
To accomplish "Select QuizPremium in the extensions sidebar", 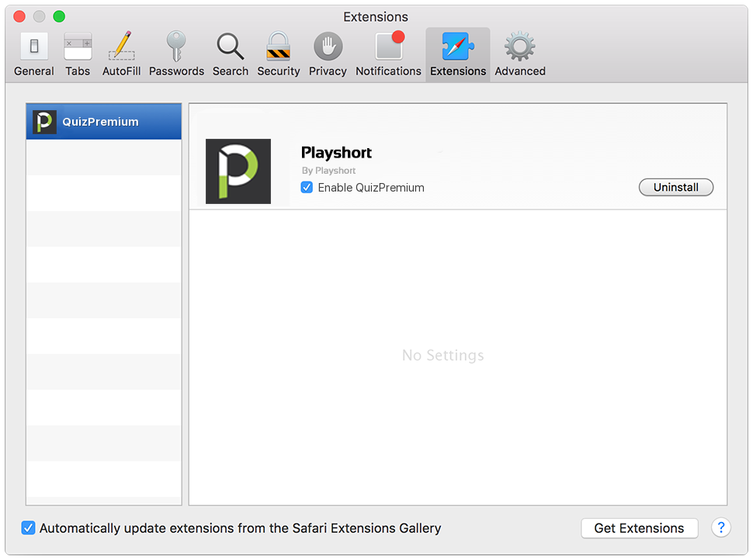I will (104, 122).
